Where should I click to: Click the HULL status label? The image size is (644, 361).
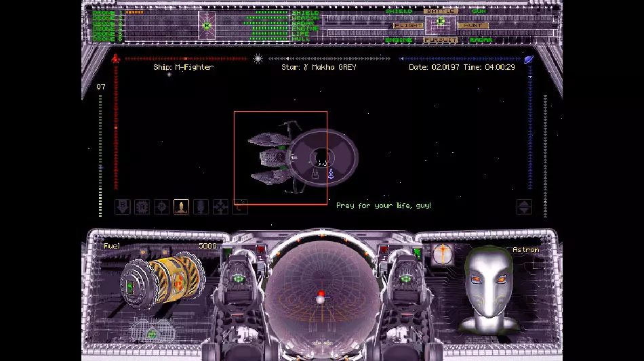[300, 39]
